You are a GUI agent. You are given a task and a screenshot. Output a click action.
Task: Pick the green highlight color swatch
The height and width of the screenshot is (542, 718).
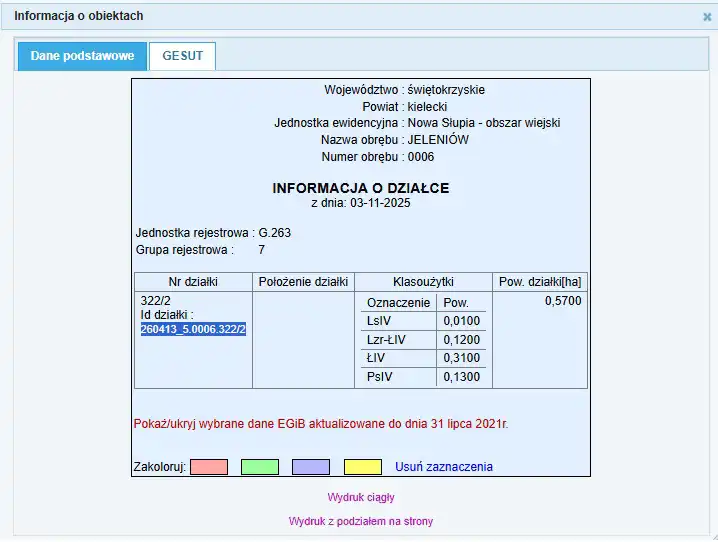point(260,467)
